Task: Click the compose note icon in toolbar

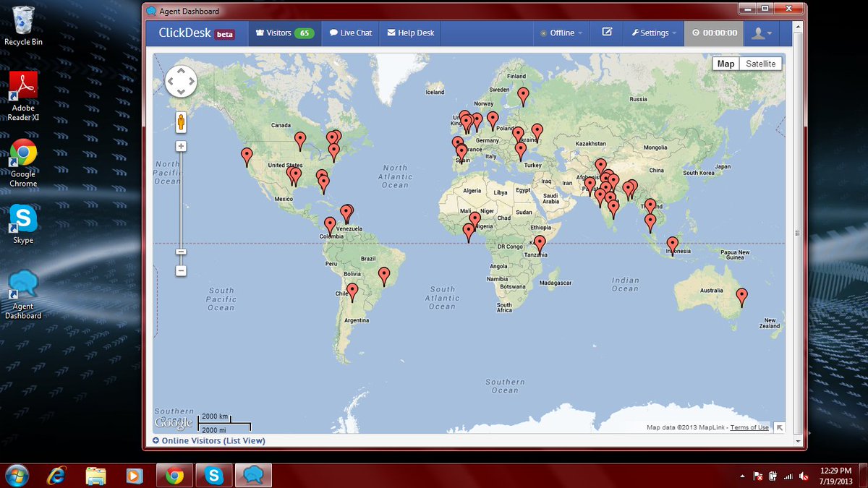Action: point(607,33)
